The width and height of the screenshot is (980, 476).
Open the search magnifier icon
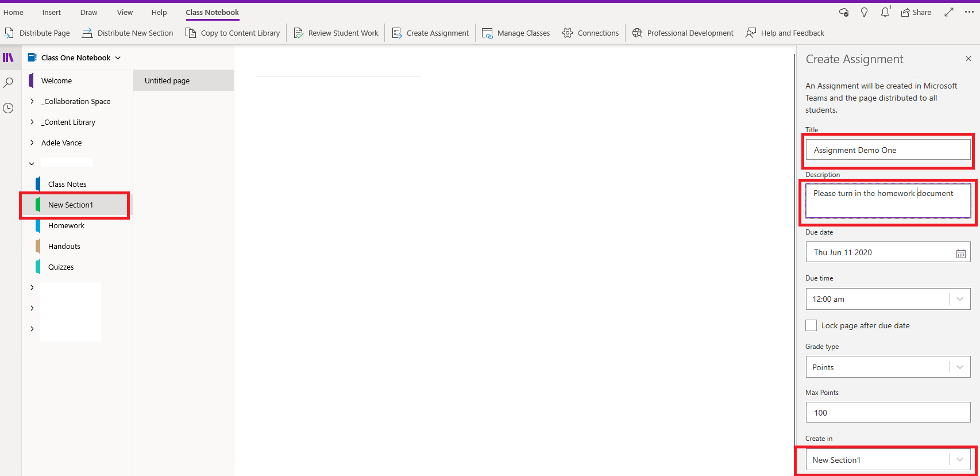8,83
